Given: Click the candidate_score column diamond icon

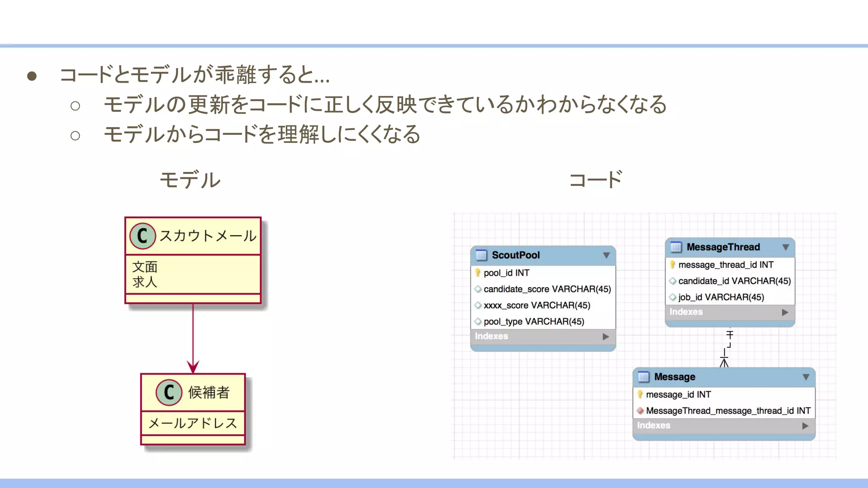Looking at the screenshot, I should point(478,289).
